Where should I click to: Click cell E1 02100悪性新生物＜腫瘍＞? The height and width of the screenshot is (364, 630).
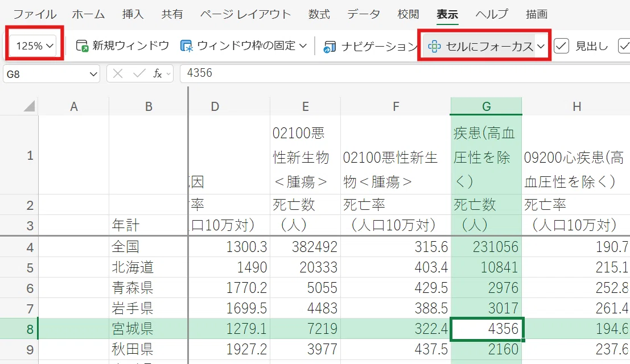[x=306, y=155]
